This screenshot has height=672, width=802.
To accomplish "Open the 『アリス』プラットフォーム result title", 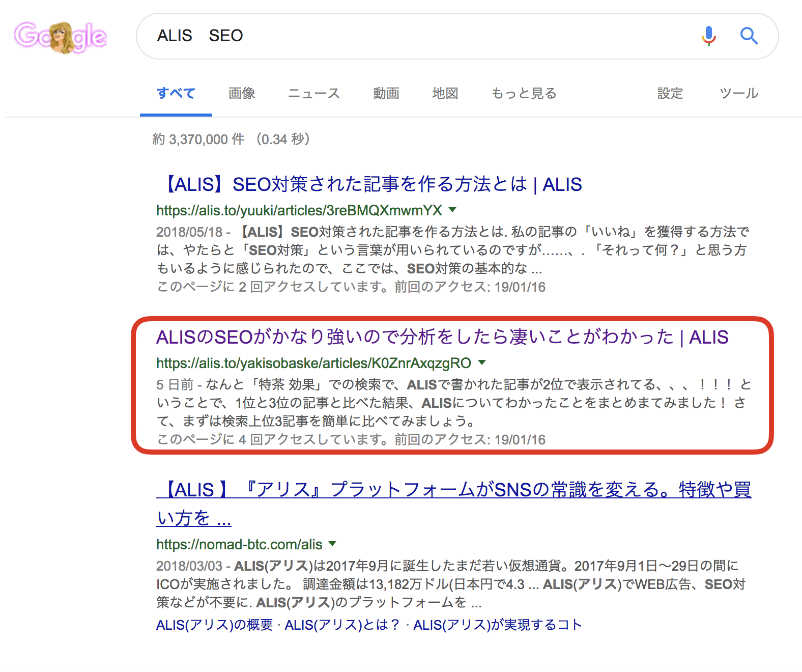I will (x=453, y=490).
